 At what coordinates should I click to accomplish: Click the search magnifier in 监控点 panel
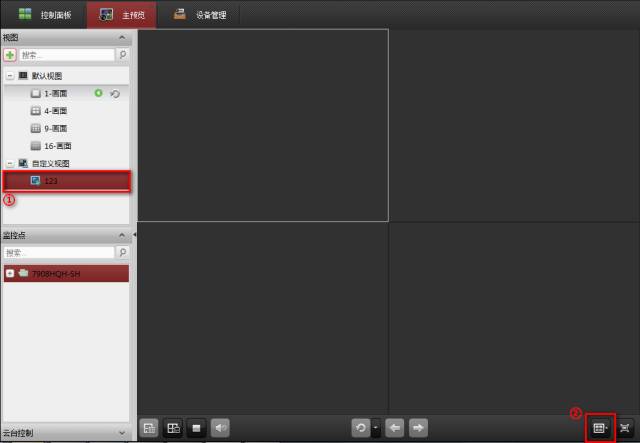(123, 253)
